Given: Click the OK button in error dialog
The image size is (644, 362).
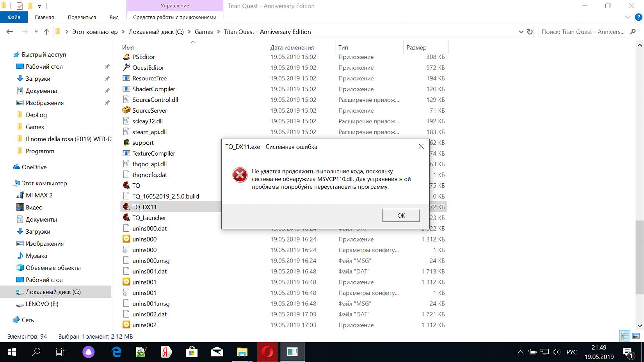Looking at the screenshot, I should coord(401,215).
